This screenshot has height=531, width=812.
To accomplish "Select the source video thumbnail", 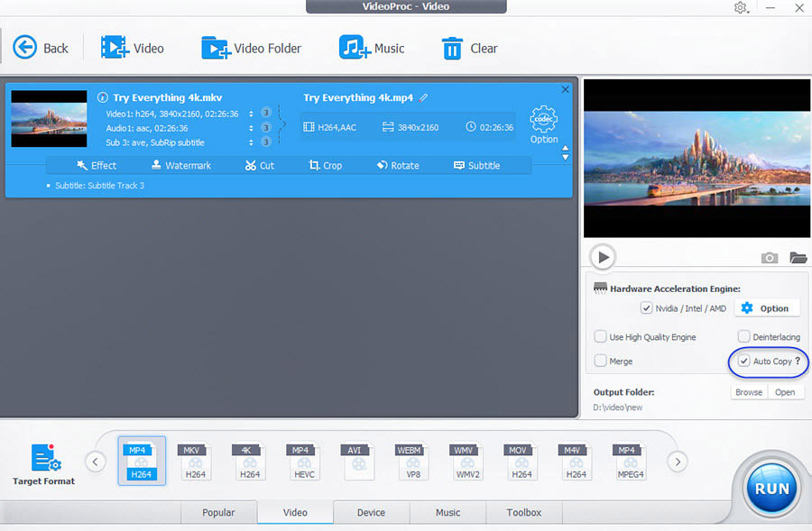I will point(50,118).
